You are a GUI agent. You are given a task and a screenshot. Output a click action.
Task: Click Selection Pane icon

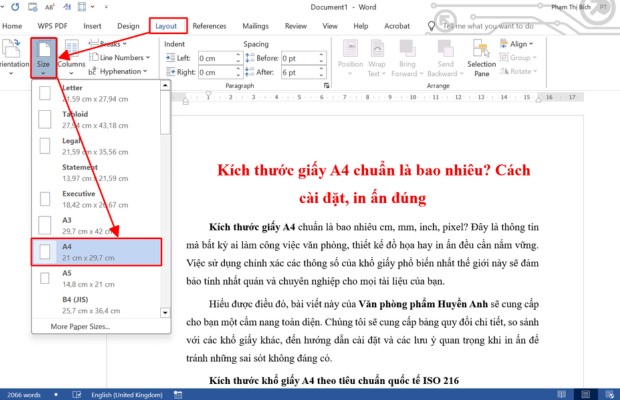pos(481,58)
